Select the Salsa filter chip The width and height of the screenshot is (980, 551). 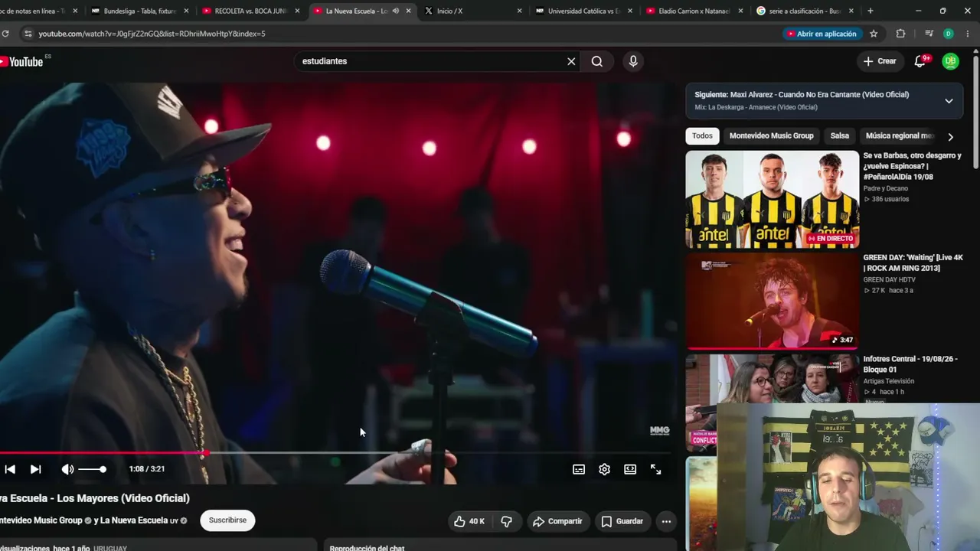(840, 136)
